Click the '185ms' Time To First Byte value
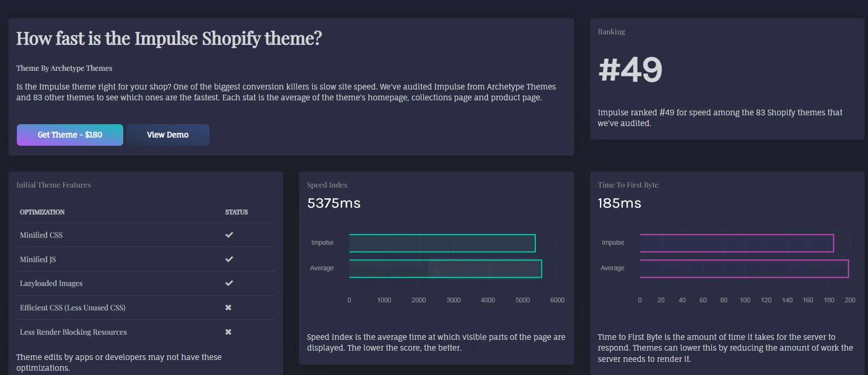This screenshot has height=375, width=868. 620,203
